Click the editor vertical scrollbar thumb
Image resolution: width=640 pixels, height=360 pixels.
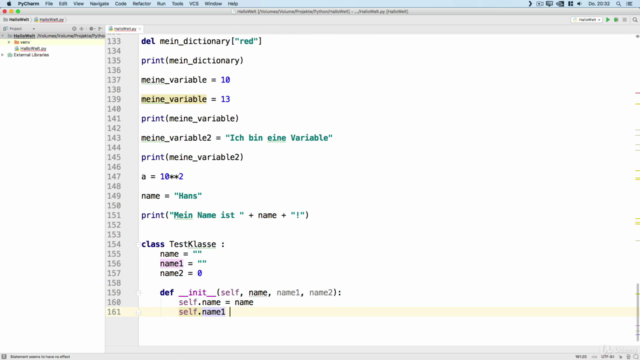tap(638, 312)
